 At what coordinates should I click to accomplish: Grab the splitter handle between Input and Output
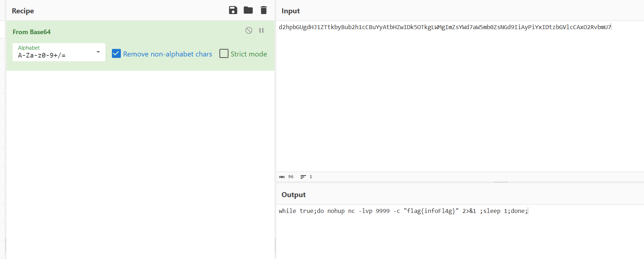coord(500,182)
